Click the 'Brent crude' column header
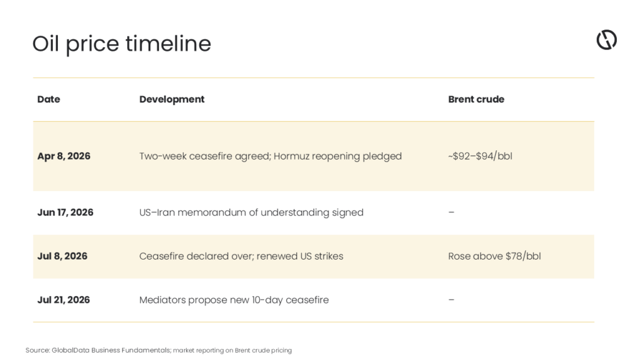The width and height of the screenshot is (644, 362). coord(476,99)
